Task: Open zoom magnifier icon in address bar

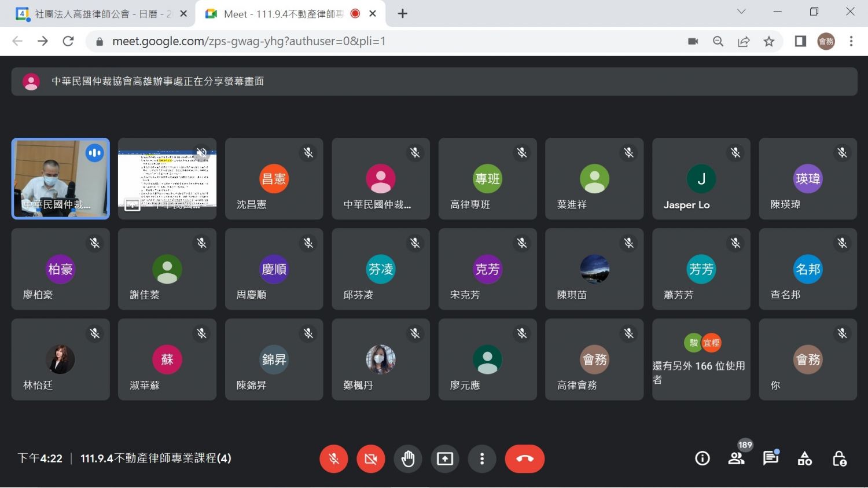Action: pyautogui.click(x=718, y=41)
